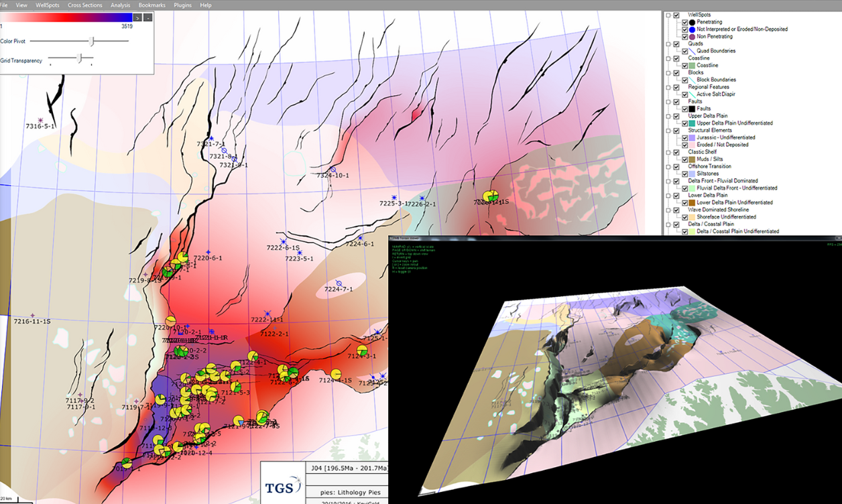The height and width of the screenshot is (504, 842).
Task: Click the Quad Boundaries line style icon
Action: pyautogui.click(x=692, y=51)
